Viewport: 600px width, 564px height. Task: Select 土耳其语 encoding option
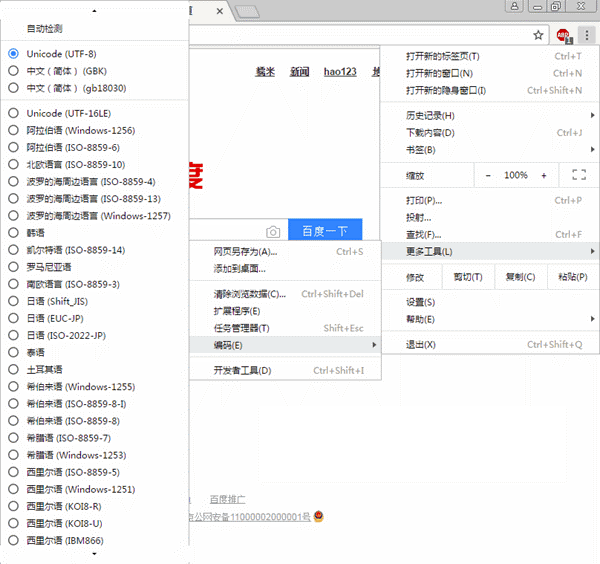click(95, 370)
